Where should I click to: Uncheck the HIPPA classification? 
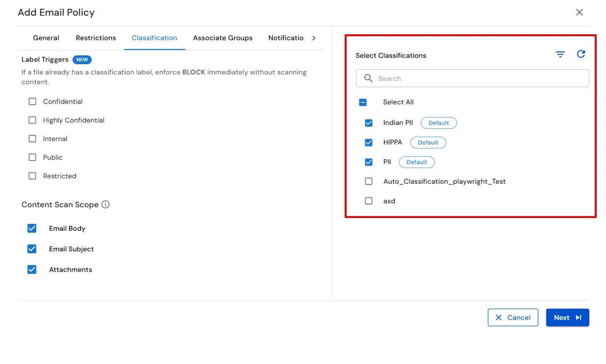point(369,143)
